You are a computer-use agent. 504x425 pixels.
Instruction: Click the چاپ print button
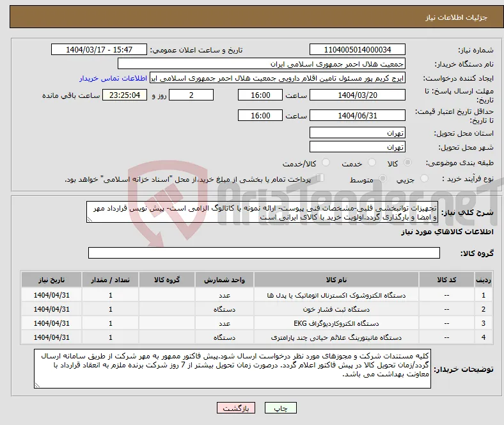(281, 408)
